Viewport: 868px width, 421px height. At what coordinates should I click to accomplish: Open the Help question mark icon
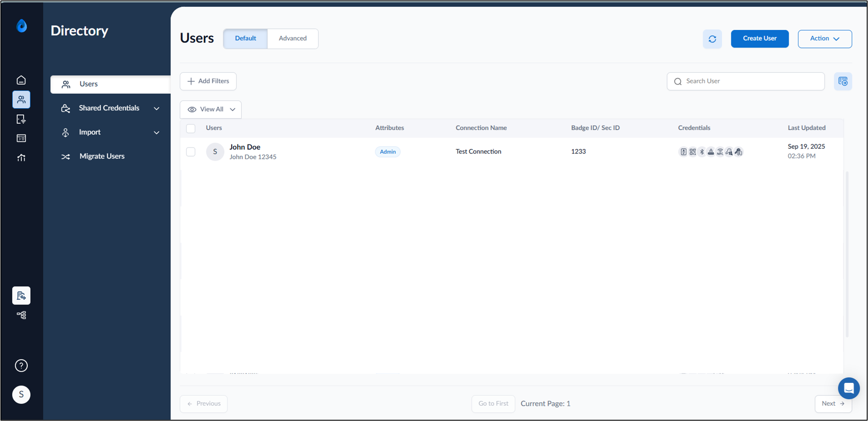(21, 366)
